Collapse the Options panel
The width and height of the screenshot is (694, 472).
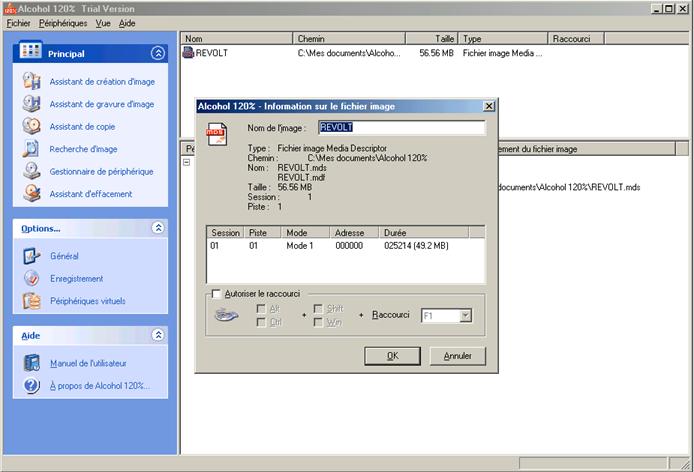158,228
